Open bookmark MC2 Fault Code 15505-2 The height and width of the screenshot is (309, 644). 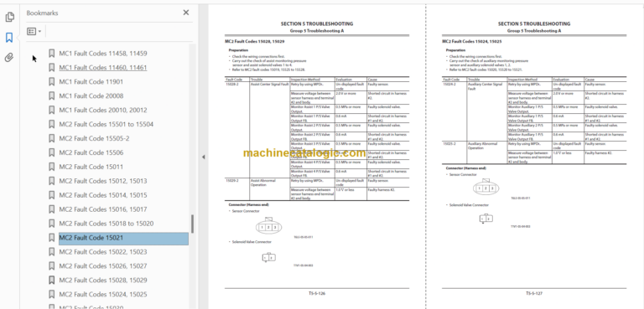(x=94, y=138)
